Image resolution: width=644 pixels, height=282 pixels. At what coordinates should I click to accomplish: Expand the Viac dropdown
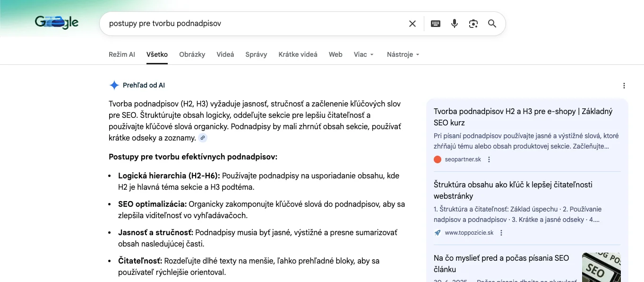[x=363, y=54]
